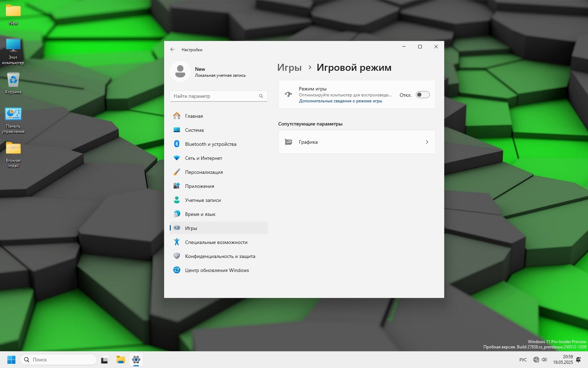Click the Учетные записи person icon
Image resolution: width=588 pixels, height=368 pixels.
[x=177, y=200]
